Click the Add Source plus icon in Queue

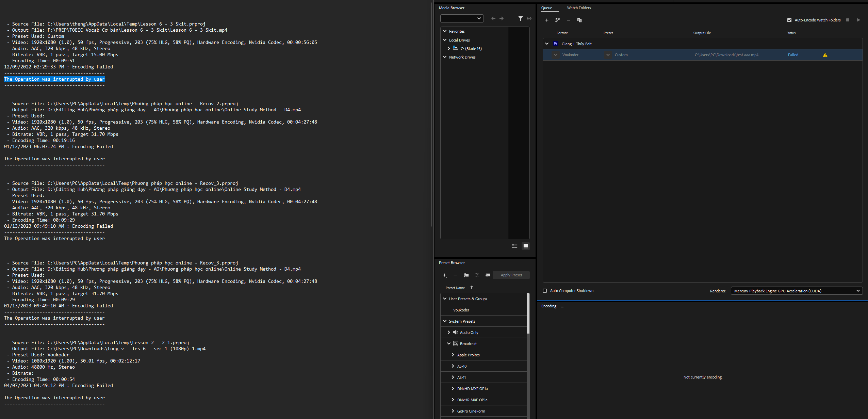[x=546, y=20]
